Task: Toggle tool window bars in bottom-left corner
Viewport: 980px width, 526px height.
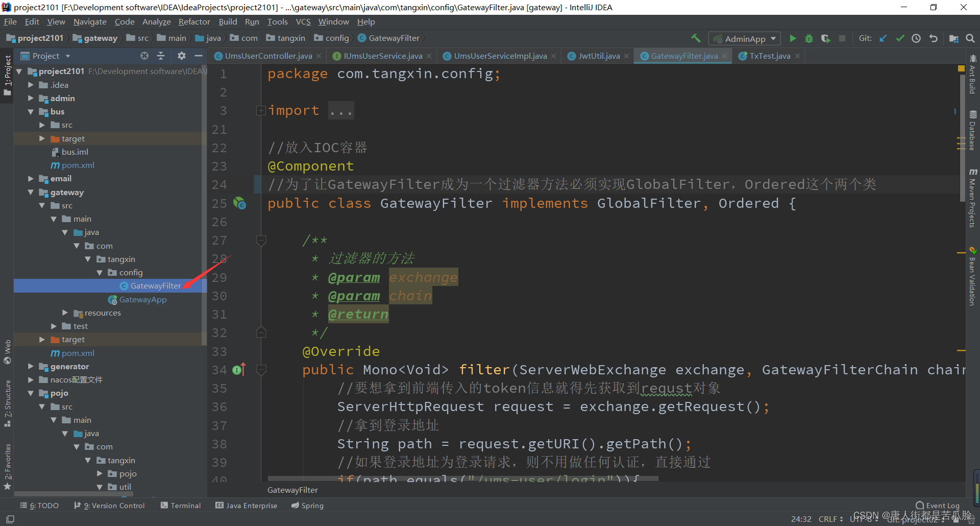Action: click(10, 519)
